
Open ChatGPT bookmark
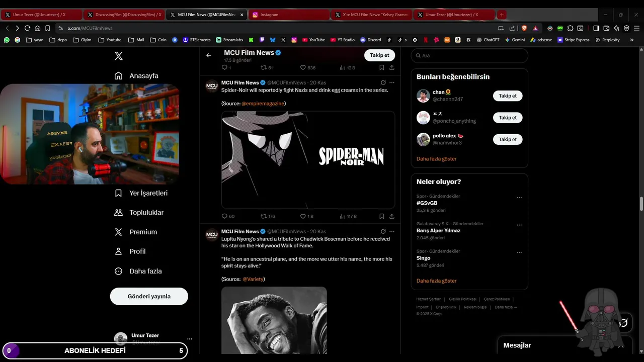click(488, 40)
